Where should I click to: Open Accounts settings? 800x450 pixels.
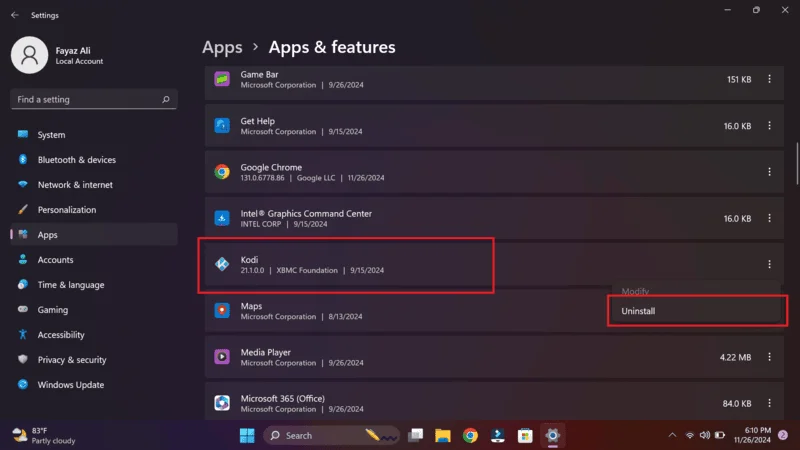pos(94,260)
